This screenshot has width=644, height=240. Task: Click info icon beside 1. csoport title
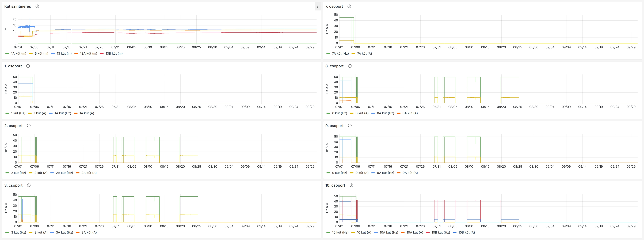coord(28,66)
